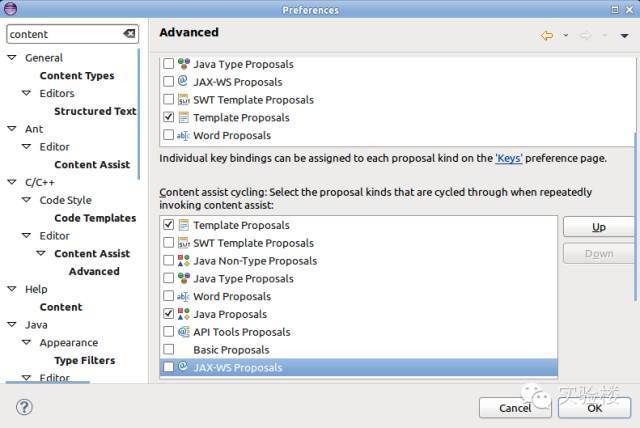The width and height of the screenshot is (640, 428).
Task: Click the Java Non-Type Proposals icon
Action: (x=184, y=260)
